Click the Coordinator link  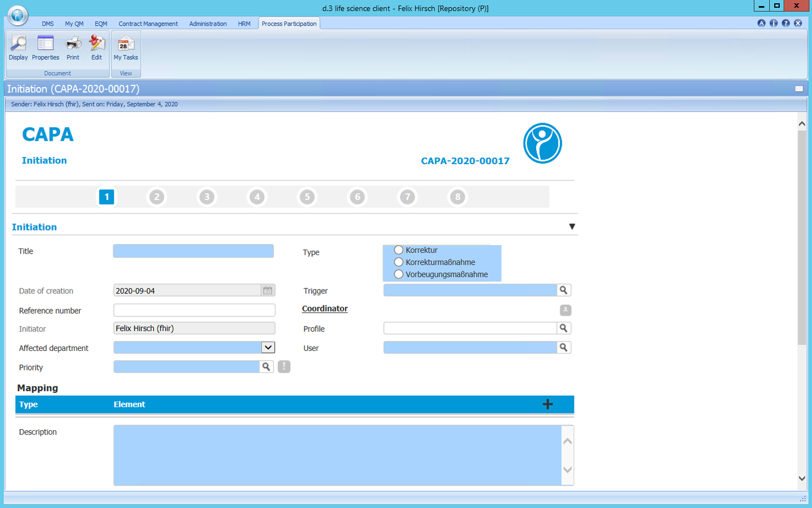pyautogui.click(x=324, y=308)
